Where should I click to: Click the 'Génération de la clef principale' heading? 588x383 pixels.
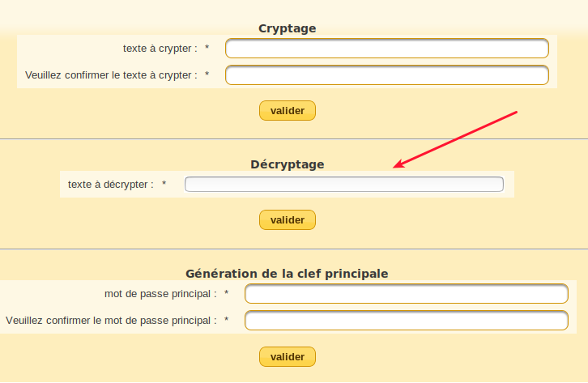pyautogui.click(x=287, y=274)
